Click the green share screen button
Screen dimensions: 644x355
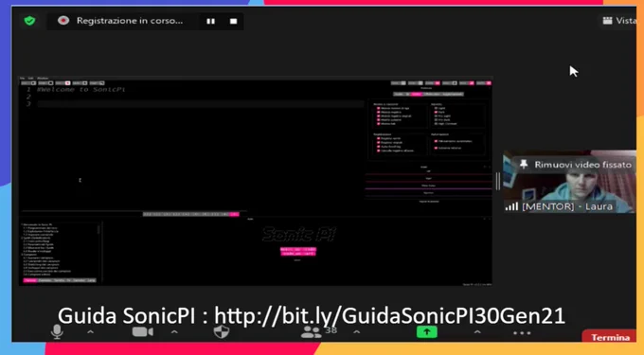pos(427,331)
